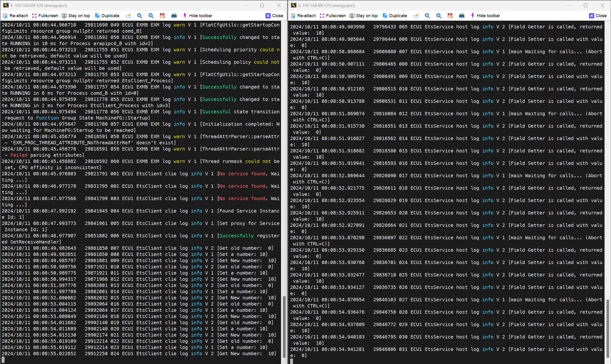Toggle Stay on top in the left window
The image size is (611, 364).
(x=76, y=16)
